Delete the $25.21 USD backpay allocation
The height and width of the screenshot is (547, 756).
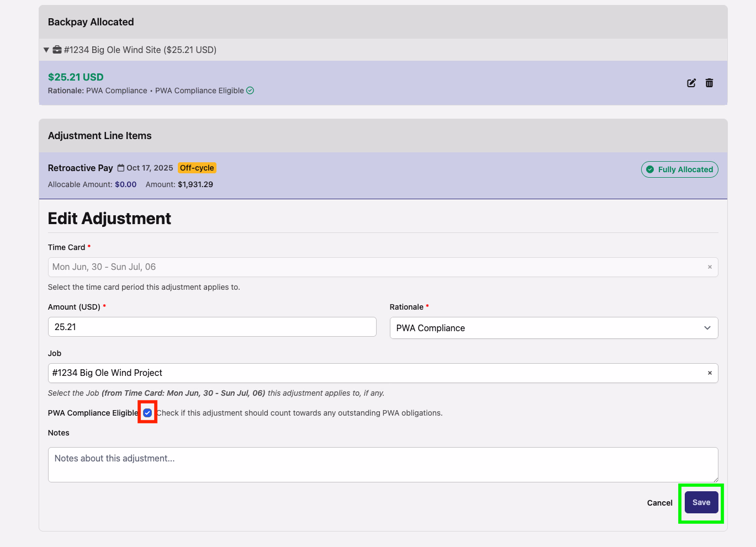pos(709,83)
